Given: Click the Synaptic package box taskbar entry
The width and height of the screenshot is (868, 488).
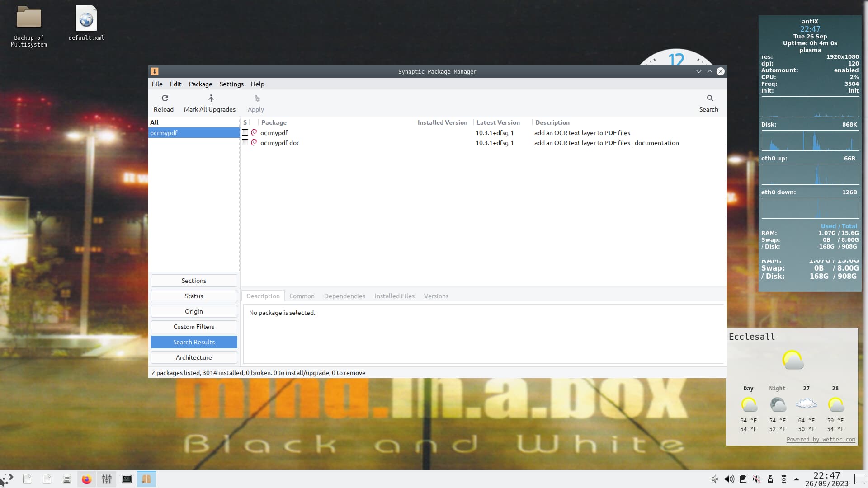Looking at the screenshot, I should [146, 479].
